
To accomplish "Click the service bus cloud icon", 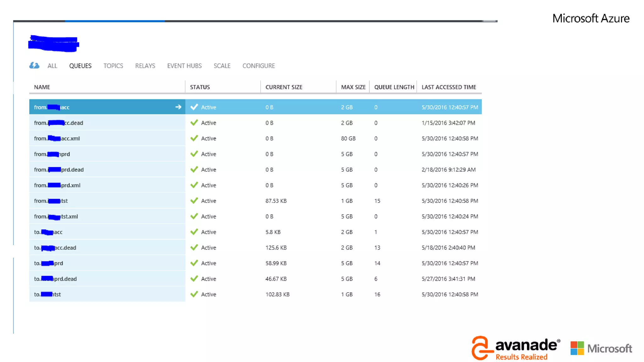I will (x=34, y=65).
